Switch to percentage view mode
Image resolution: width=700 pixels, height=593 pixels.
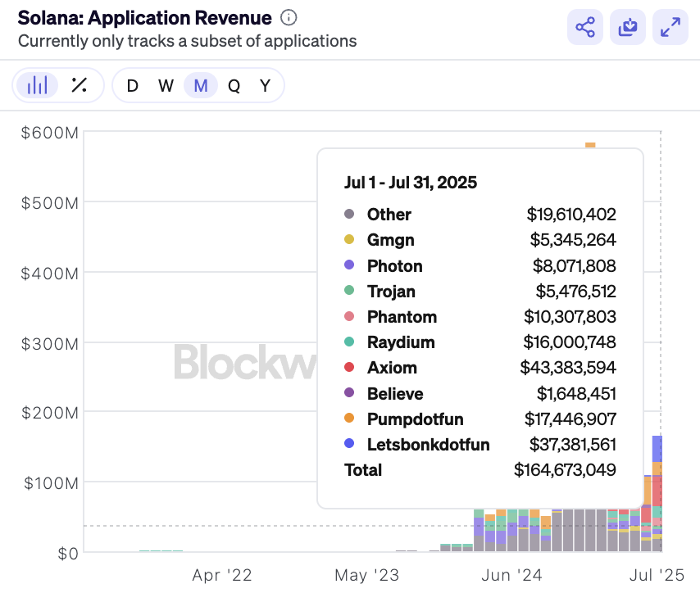click(x=79, y=84)
